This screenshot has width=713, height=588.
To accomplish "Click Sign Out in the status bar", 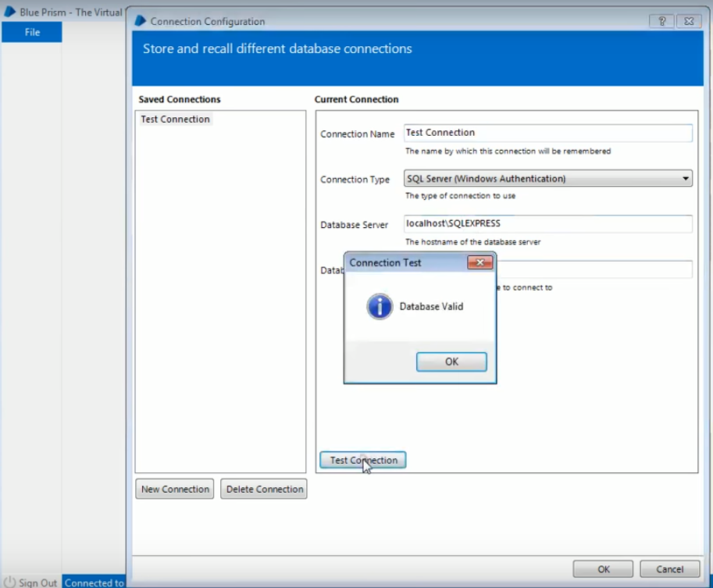I will coord(37,583).
